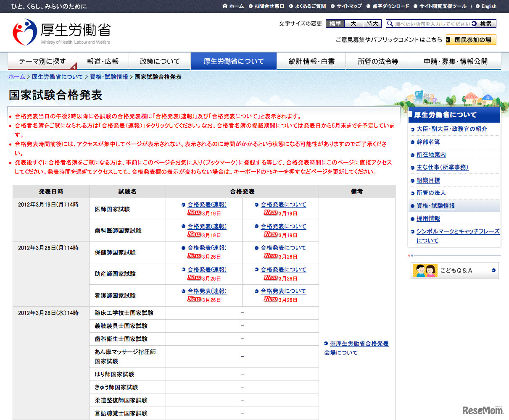Select the 特大 font size option
Image resolution: width=509 pixels, height=420 pixels.
tap(372, 24)
